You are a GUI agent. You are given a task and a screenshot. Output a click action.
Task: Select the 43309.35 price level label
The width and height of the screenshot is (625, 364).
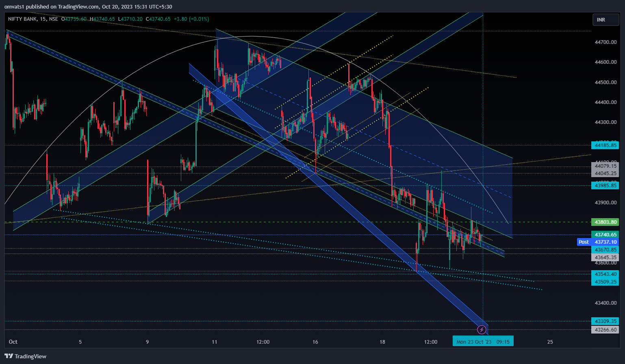[605, 321]
